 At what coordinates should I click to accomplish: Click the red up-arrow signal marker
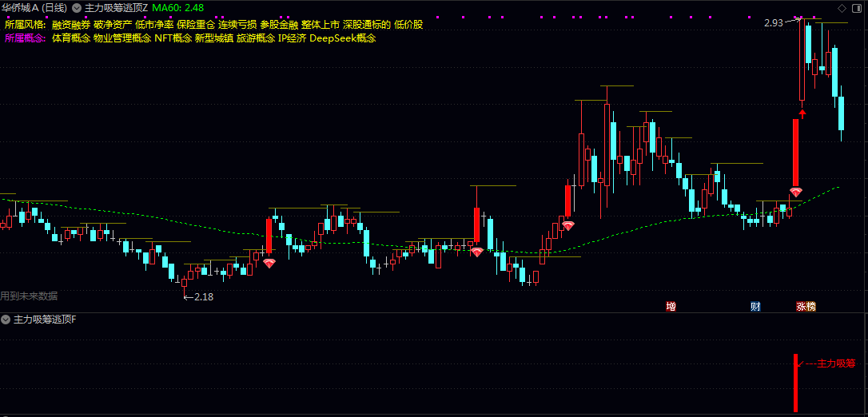[x=802, y=114]
